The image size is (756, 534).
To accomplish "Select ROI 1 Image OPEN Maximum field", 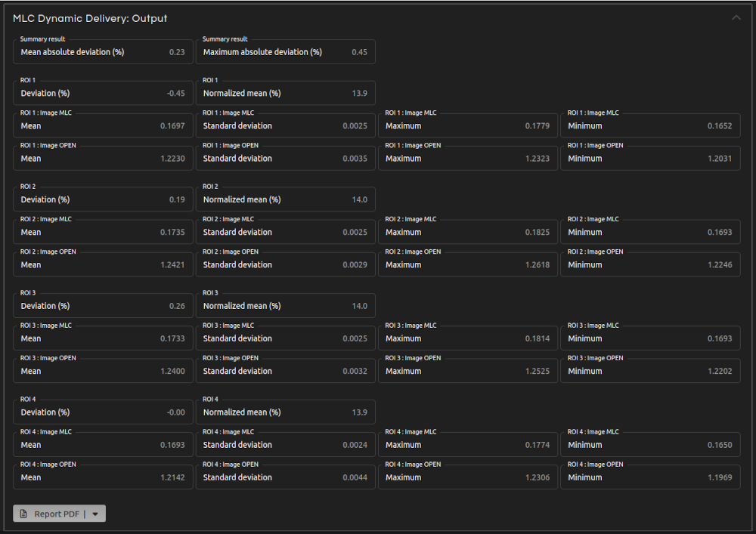I will [x=468, y=159].
